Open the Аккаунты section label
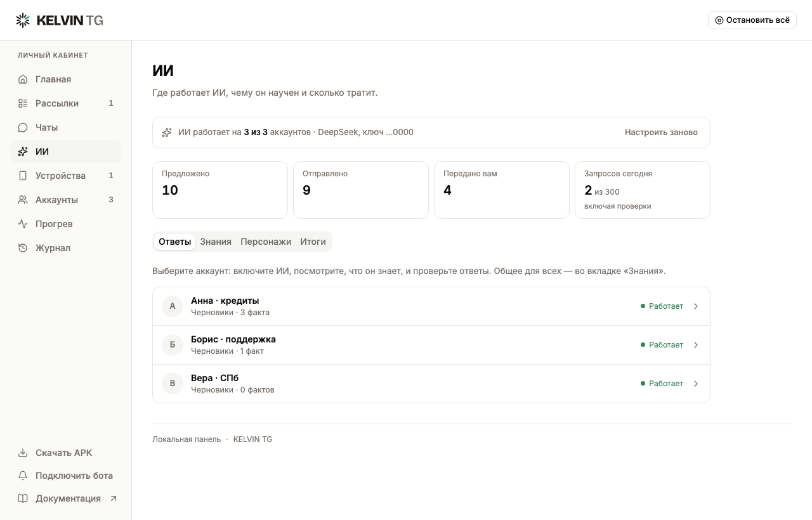The width and height of the screenshot is (812, 520). point(57,200)
